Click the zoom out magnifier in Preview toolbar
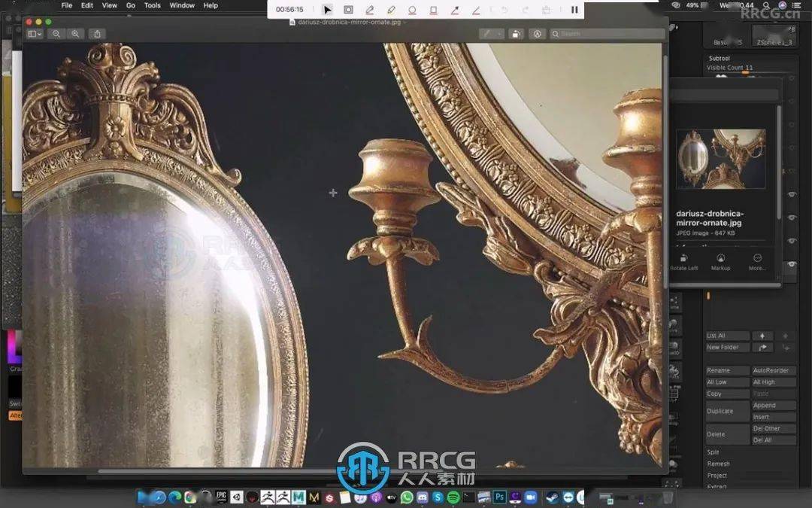The width and height of the screenshot is (812, 508). (x=56, y=34)
